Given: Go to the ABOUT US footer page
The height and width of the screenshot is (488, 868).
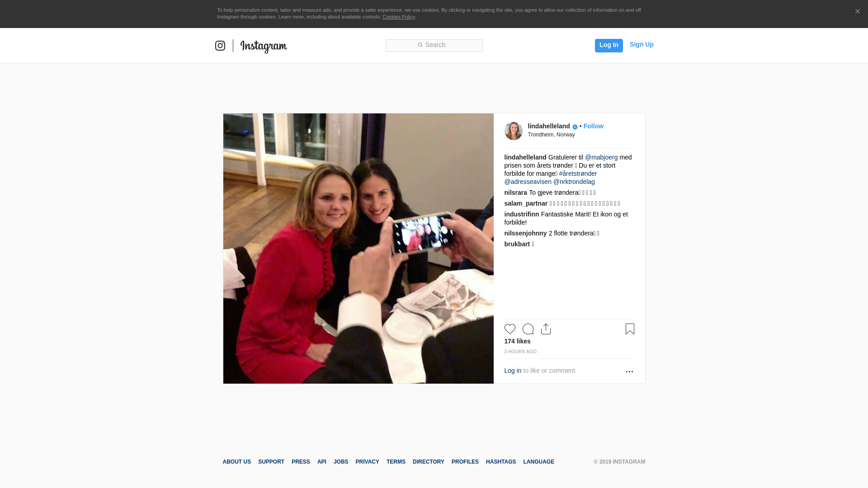Looking at the screenshot, I should 236,462.
